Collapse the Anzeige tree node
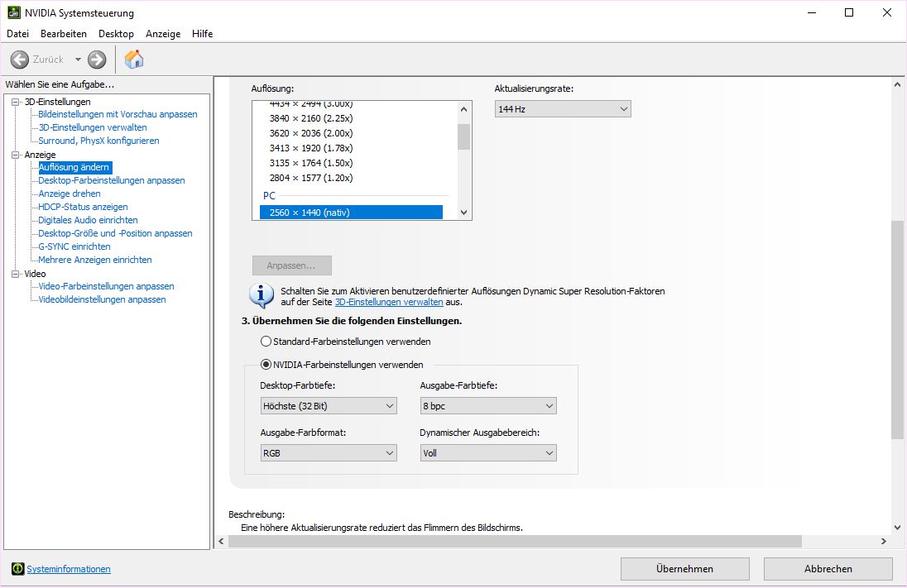This screenshot has width=907, height=588. click(x=15, y=155)
